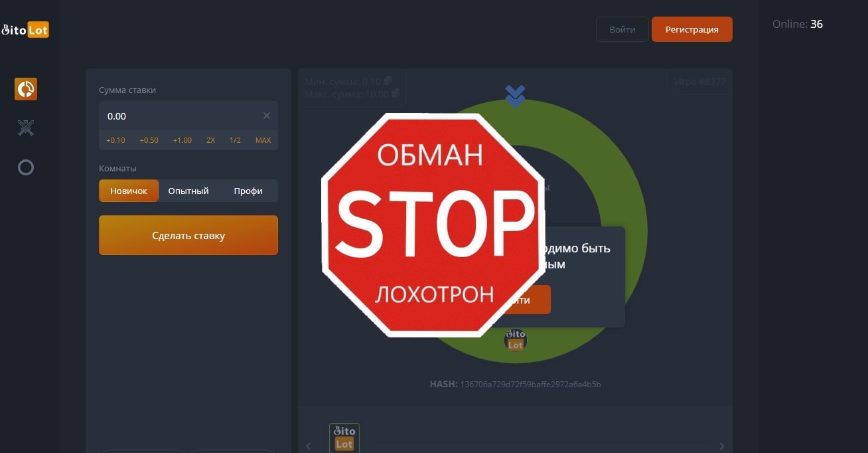Open the wheel game sidebar icon
868x453 pixels.
26,88
